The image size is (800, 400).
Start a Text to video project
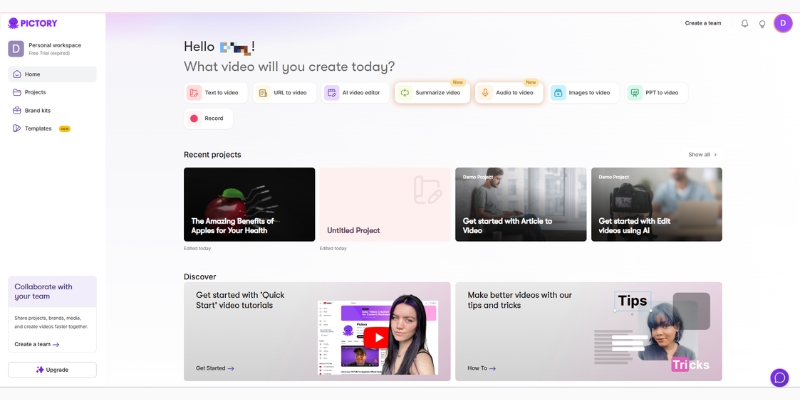(215, 93)
